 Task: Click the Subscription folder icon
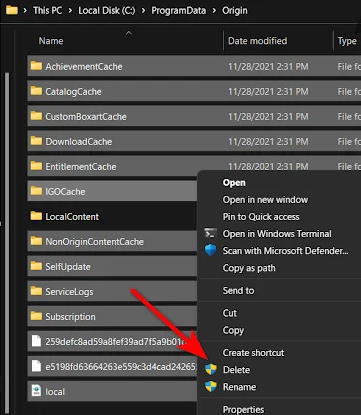tap(36, 316)
